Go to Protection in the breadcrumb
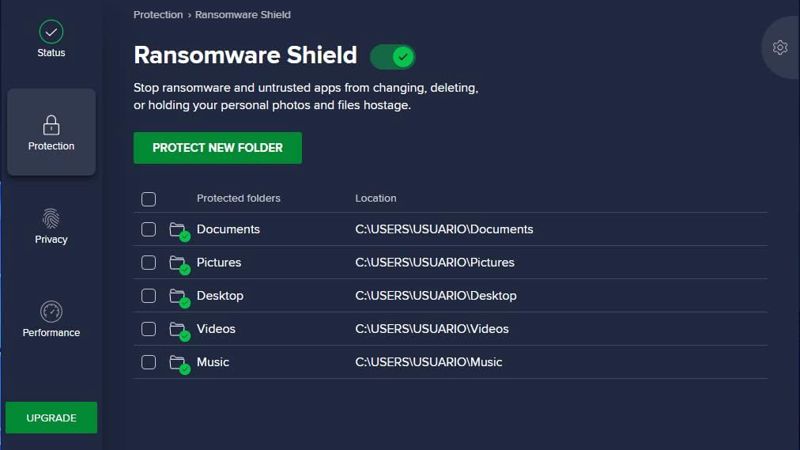Image resolution: width=800 pixels, height=450 pixels. click(158, 15)
